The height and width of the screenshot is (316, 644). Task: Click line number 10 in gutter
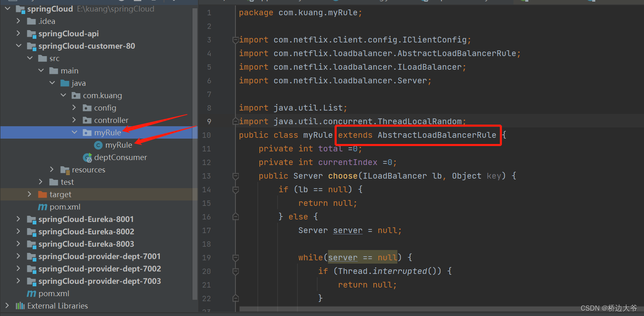pyautogui.click(x=206, y=135)
